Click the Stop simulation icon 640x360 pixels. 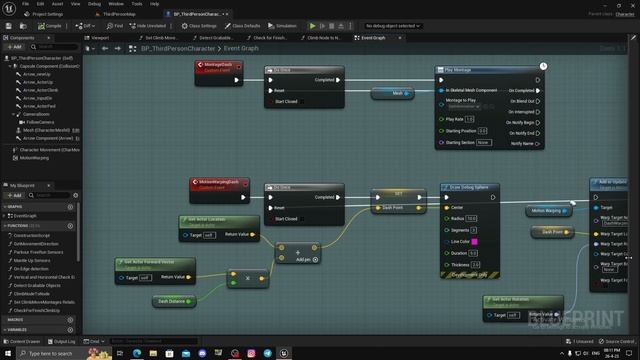(x=331, y=26)
